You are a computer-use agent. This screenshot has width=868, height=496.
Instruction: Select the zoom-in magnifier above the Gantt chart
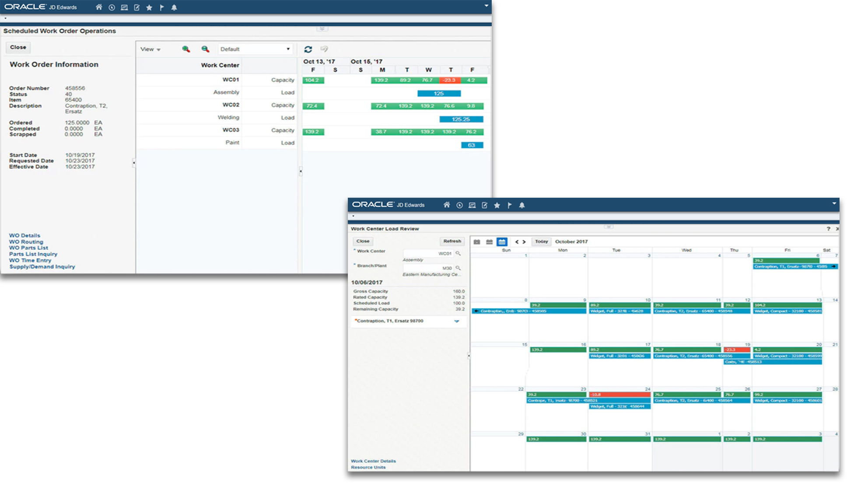point(185,49)
